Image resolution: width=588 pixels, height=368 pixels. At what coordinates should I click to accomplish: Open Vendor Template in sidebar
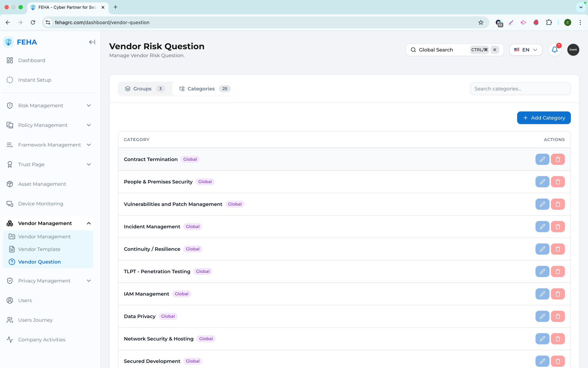click(x=39, y=249)
